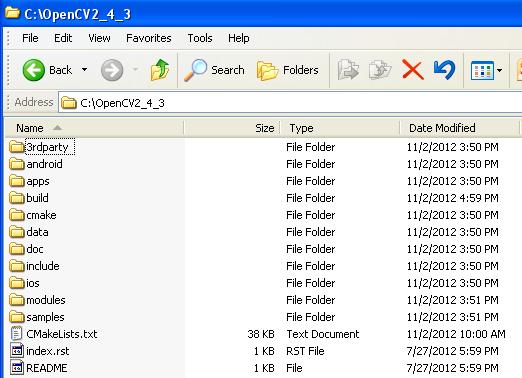Click the Text Document type cell

click(323, 334)
